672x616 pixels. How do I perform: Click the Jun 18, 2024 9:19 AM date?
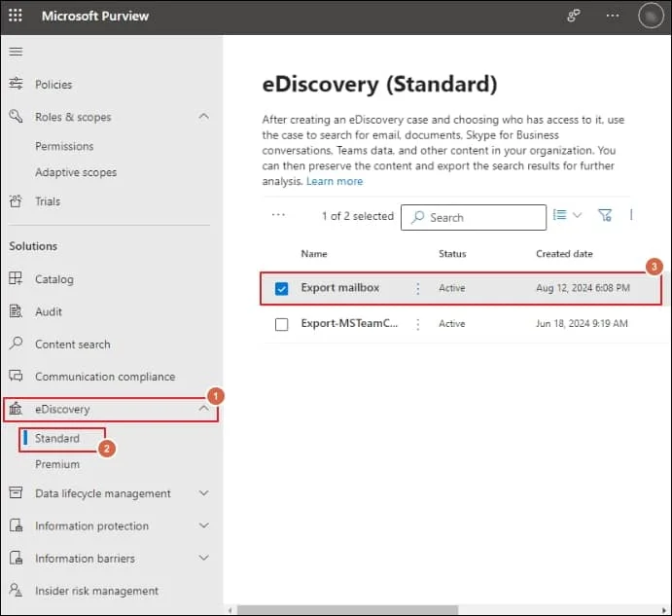click(x=582, y=323)
